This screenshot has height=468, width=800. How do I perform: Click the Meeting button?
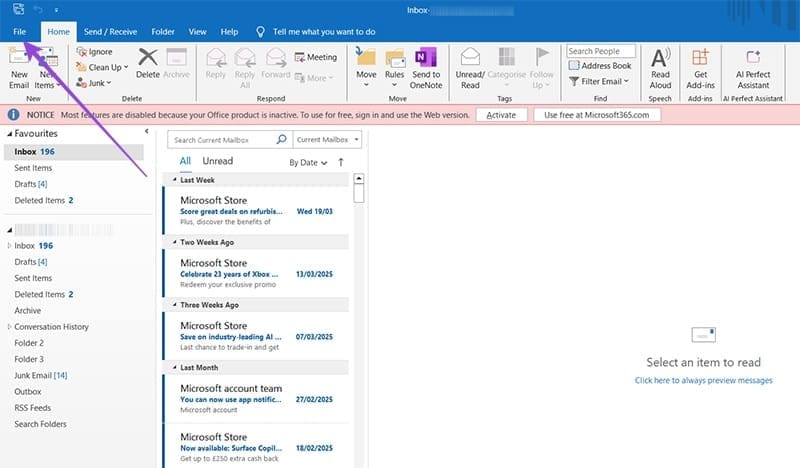[315, 57]
